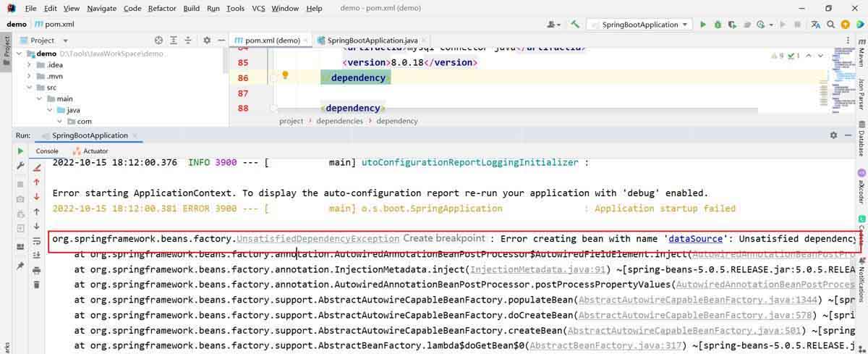The image size is (868, 354).
Task: Toggle soft-wrap in console
Action: [37, 241]
